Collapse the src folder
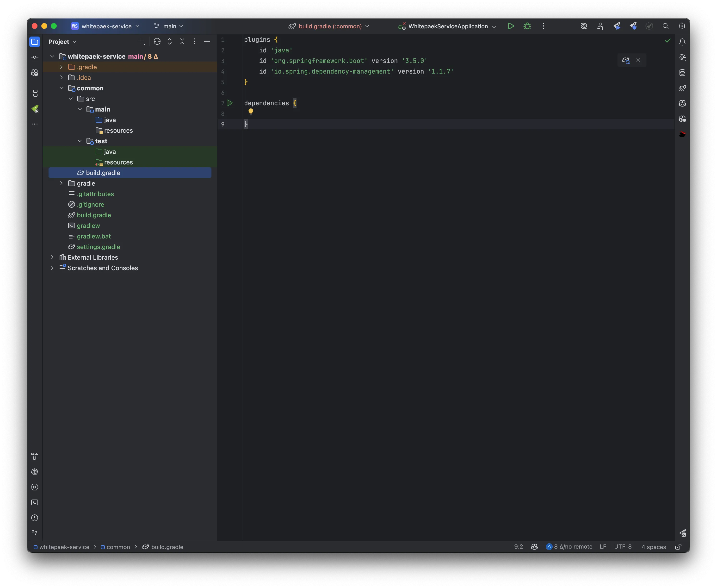Viewport: 717px width, 588px height. pyautogui.click(x=70, y=99)
